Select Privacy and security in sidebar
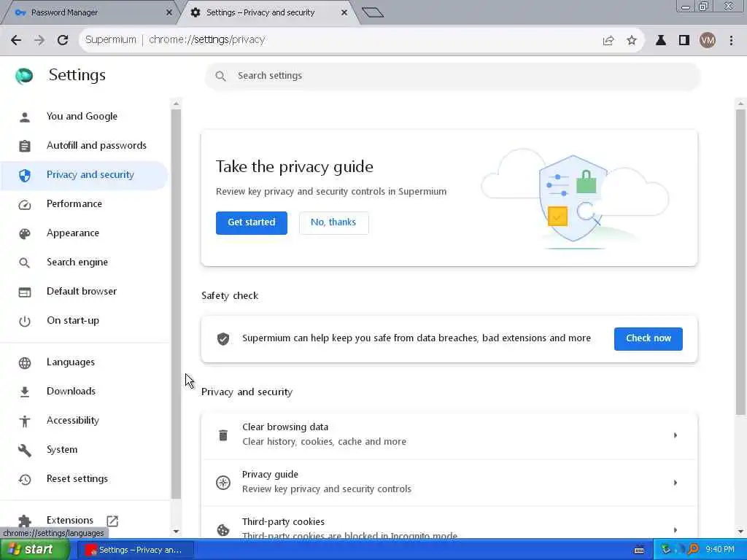Image resolution: width=747 pixels, height=560 pixels. coord(84,175)
